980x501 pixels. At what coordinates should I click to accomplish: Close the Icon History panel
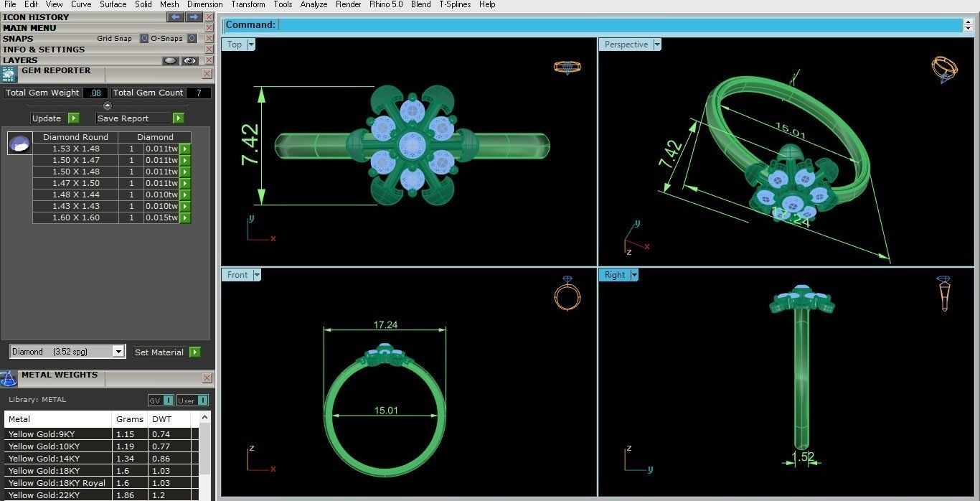point(209,17)
